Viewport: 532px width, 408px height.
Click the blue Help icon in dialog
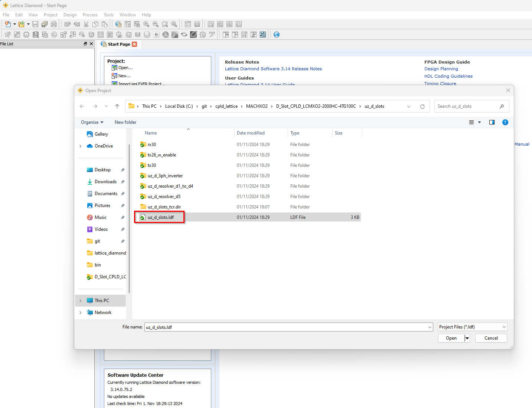[505, 122]
